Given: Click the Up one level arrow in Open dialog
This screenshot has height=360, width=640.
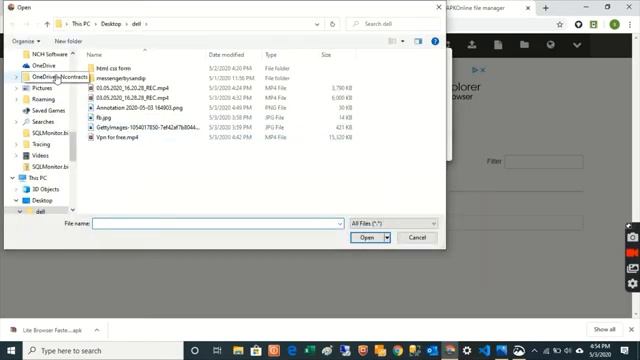Looking at the screenshot, I should [x=47, y=24].
